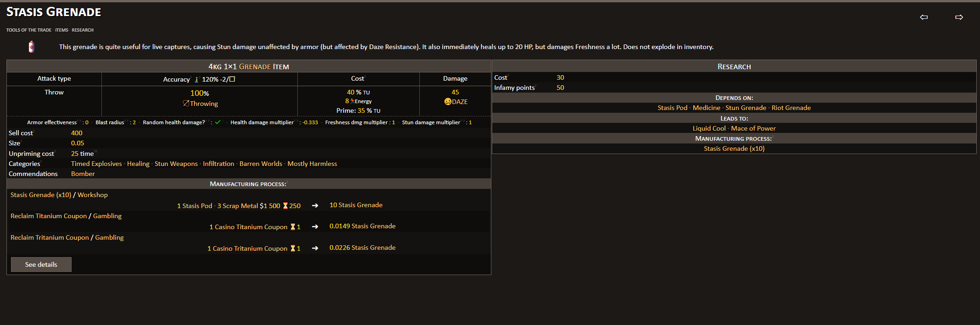Jump to Research breadcrumb link
This screenshot has width=980, height=325.
point(83,30)
